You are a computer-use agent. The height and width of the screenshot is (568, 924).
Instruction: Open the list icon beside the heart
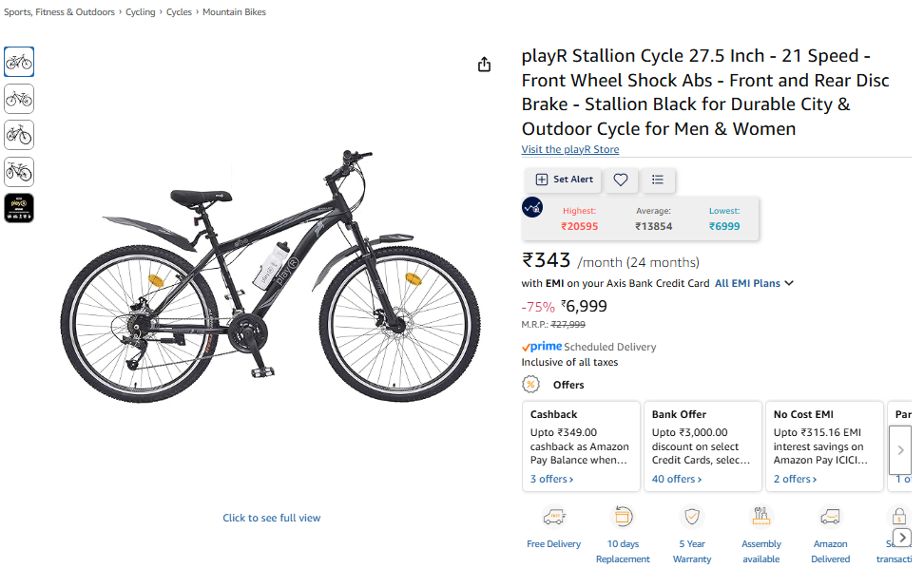click(x=657, y=180)
